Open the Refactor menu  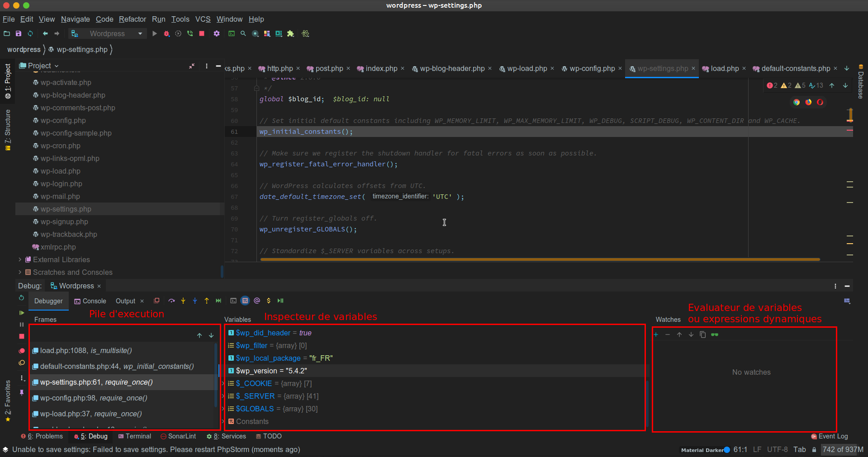tap(133, 19)
